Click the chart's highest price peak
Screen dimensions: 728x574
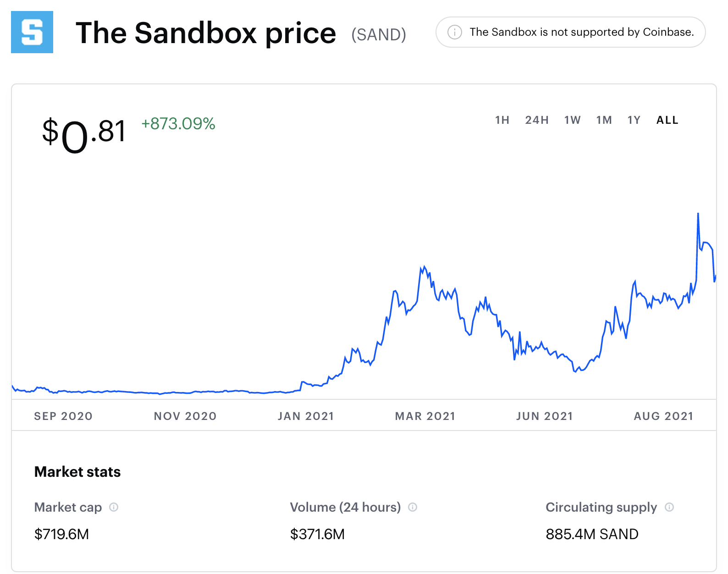coord(698,214)
